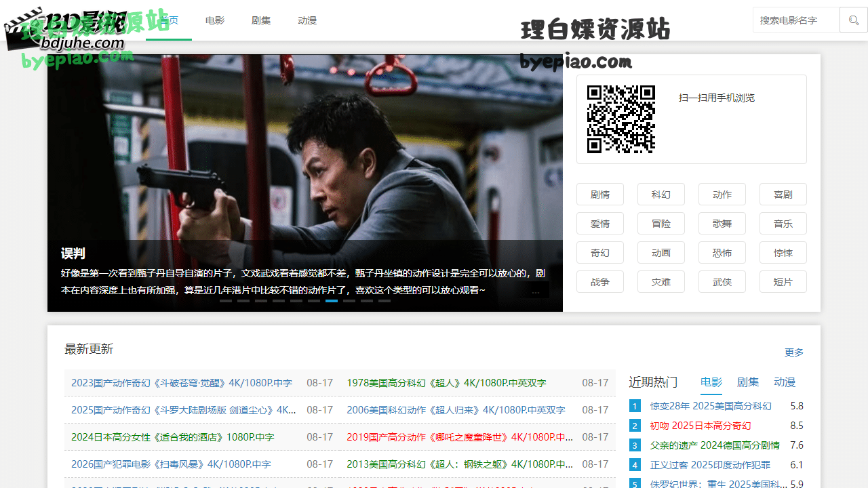Viewport: 868px width, 488px height.
Task: Focus the 搜索电影名字 search field
Action: [x=796, y=20]
